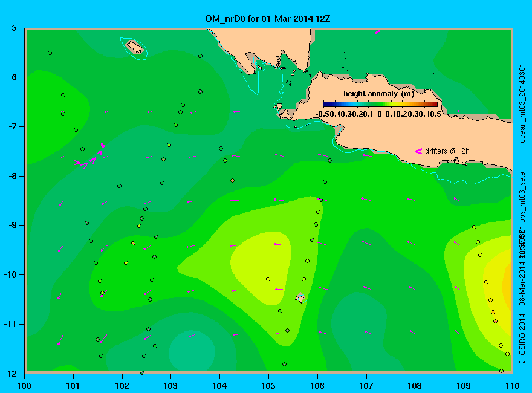Screen dimensions: 532x393
Task: Click the latitude label "-8"
Action: pyautogui.click(x=13, y=176)
